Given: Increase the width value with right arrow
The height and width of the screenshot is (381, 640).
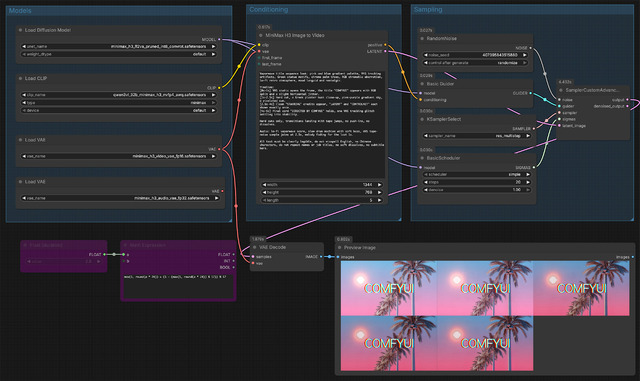Looking at the screenshot, I should 380,185.
